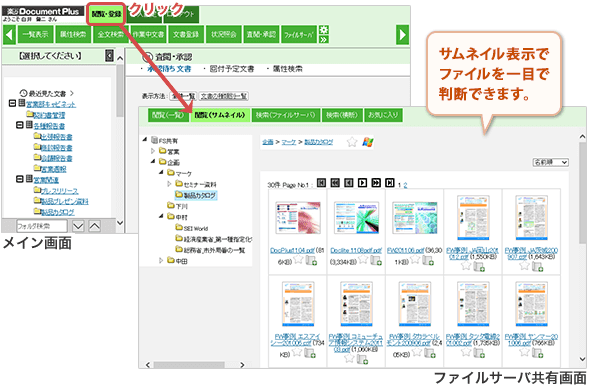The width and height of the screenshot is (589, 385).
Task: Collapse the 営業部キャビネット tree node
Action: point(12,103)
